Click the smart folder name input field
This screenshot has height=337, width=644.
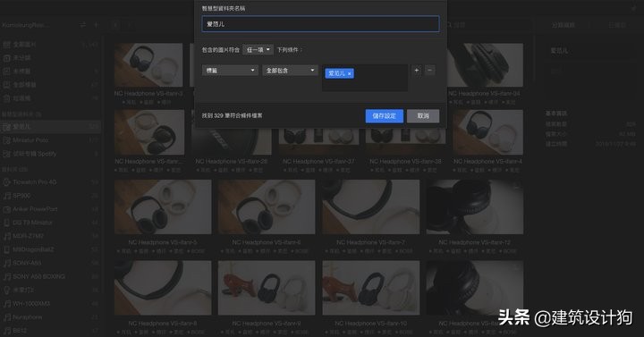pyautogui.click(x=320, y=24)
